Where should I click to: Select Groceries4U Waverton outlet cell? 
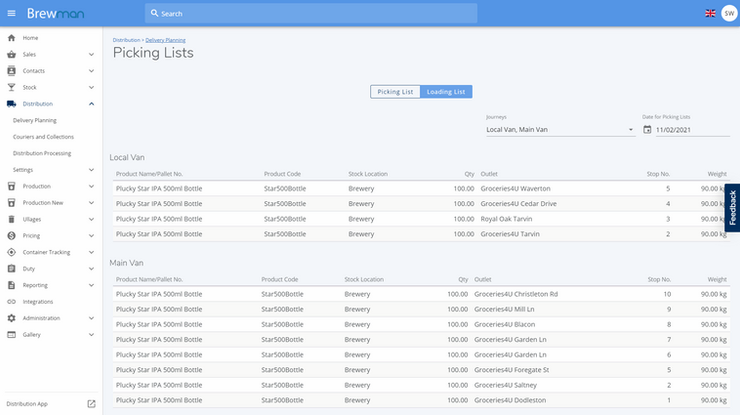click(x=515, y=188)
